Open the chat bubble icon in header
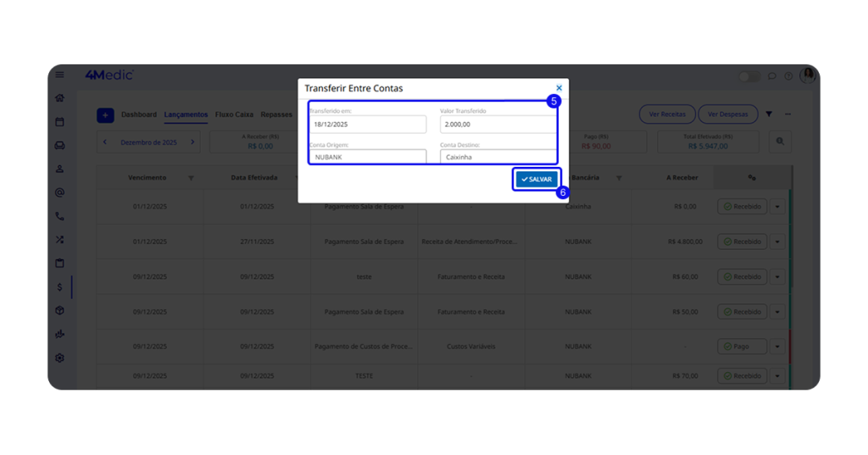This screenshot has width=868, height=455. pos(772,76)
